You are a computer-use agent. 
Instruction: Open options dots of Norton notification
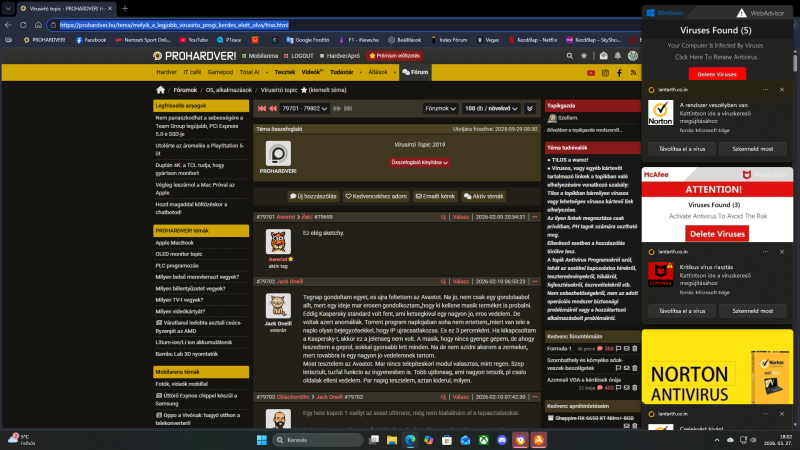click(765, 89)
